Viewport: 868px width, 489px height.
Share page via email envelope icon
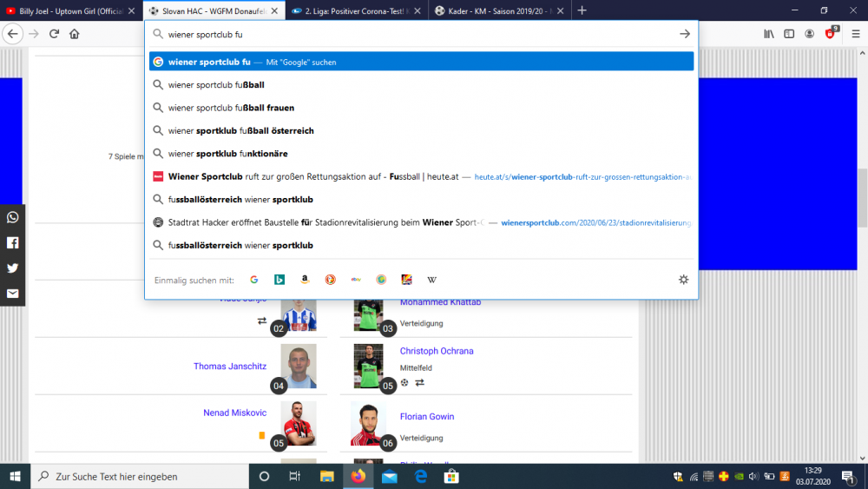pyautogui.click(x=12, y=294)
